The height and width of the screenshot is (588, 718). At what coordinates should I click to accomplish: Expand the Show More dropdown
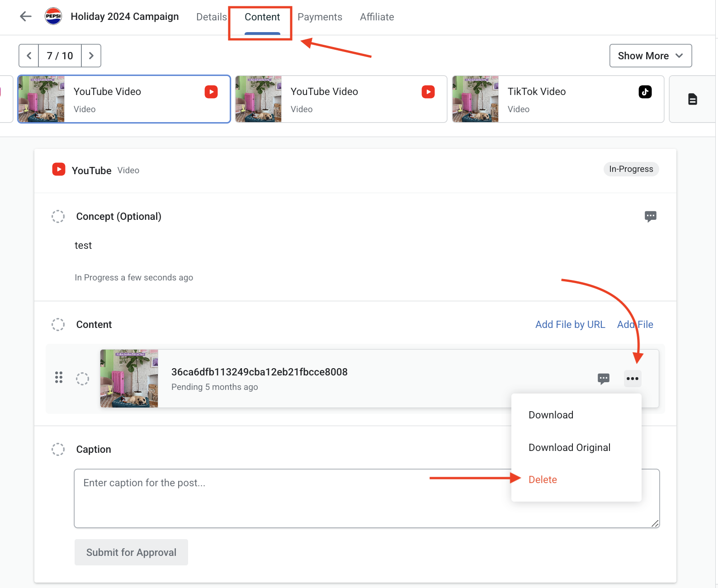(650, 56)
